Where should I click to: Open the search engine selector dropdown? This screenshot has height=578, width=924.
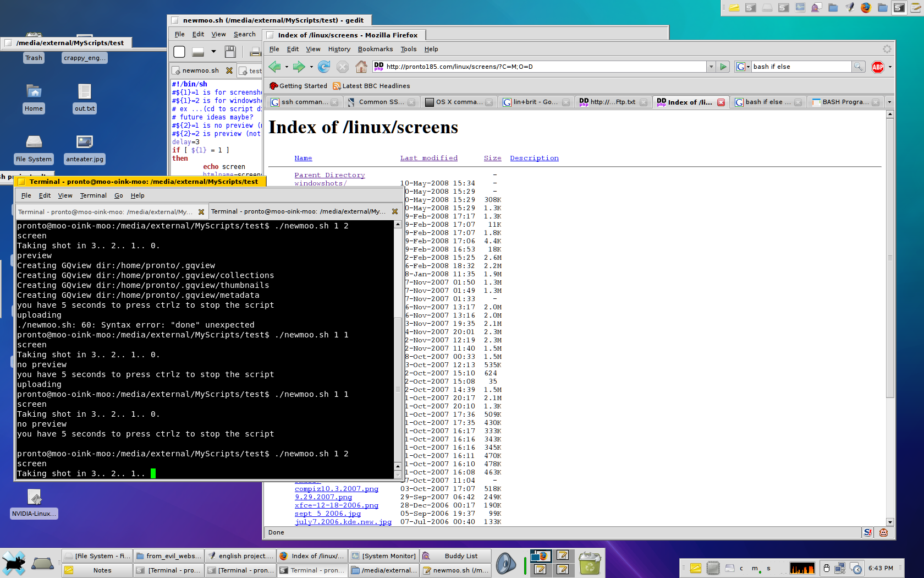pyautogui.click(x=743, y=67)
